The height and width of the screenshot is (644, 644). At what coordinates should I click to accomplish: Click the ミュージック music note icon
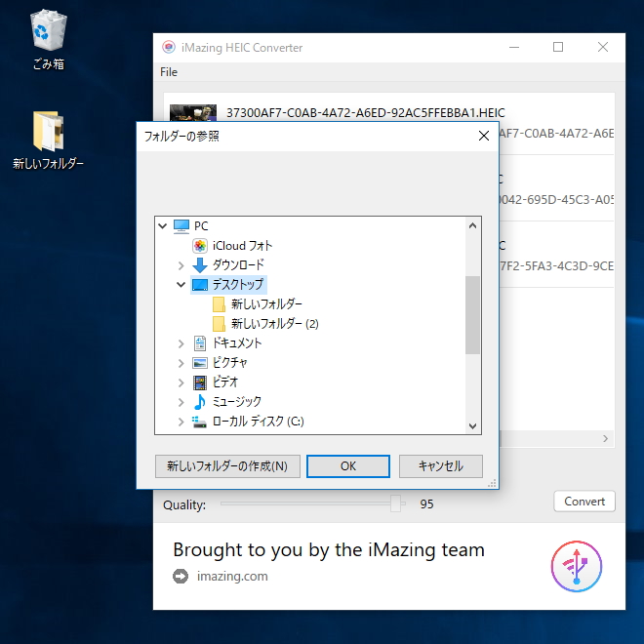tap(200, 402)
